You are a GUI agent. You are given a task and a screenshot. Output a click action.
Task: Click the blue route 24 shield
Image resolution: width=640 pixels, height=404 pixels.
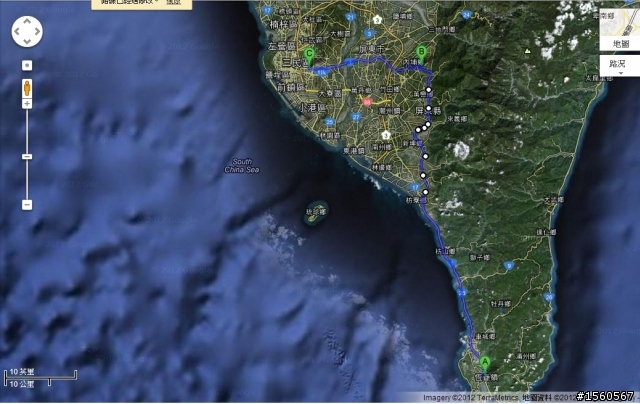click(467, 15)
